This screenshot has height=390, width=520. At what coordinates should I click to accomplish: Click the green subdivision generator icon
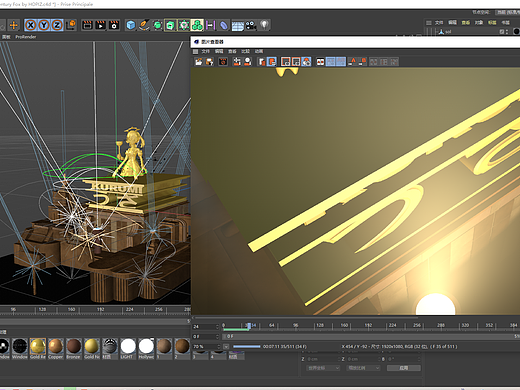click(157, 25)
